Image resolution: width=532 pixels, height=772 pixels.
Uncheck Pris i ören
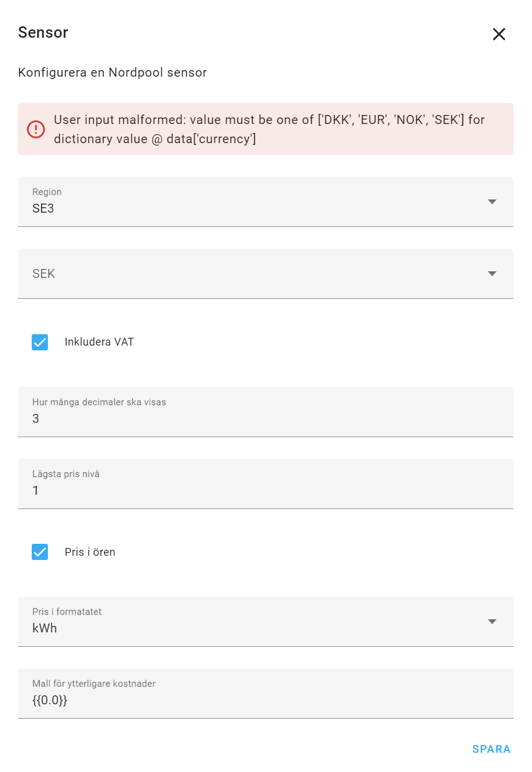click(39, 552)
